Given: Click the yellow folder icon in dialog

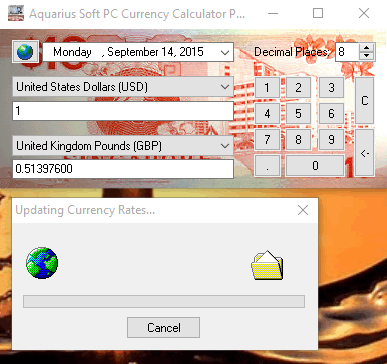Looking at the screenshot, I should (x=267, y=265).
